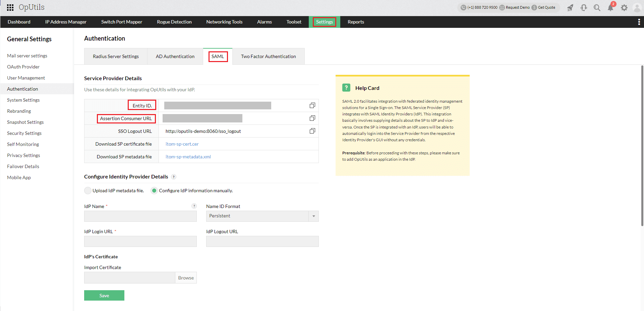Click the IdP Logout URL field
This screenshot has height=311, width=644.
[x=262, y=241]
